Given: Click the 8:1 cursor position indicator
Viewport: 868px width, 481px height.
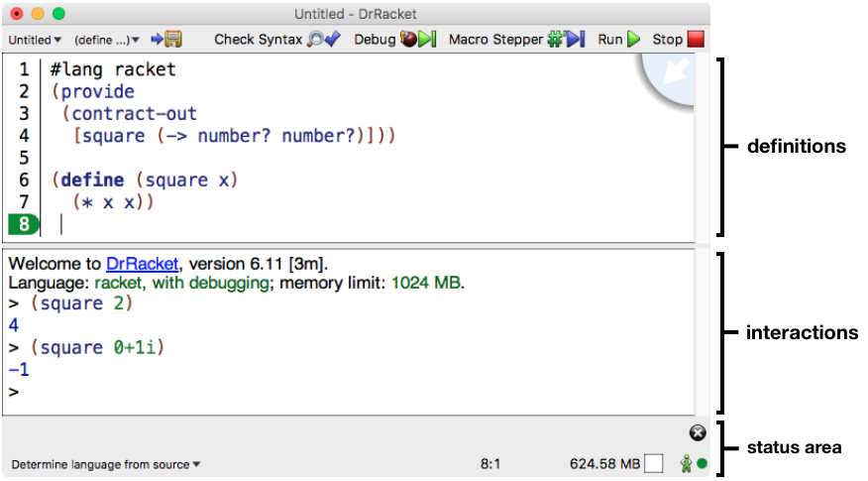Looking at the screenshot, I should pos(489,464).
